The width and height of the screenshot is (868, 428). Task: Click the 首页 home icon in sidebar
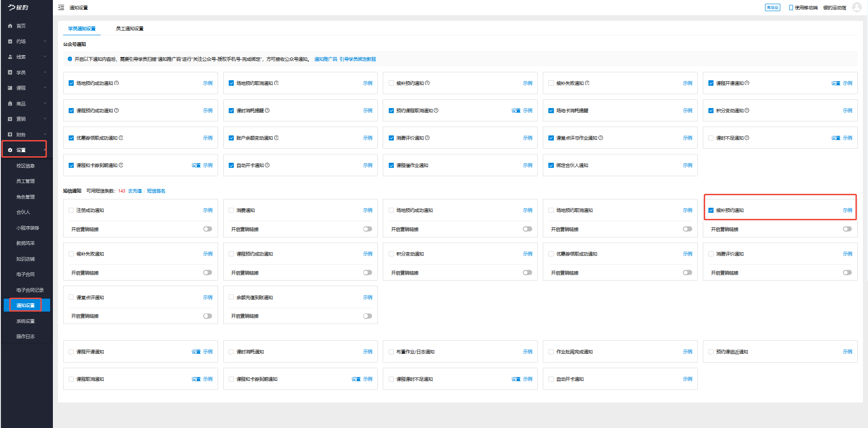pyautogui.click(x=10, y=26)
